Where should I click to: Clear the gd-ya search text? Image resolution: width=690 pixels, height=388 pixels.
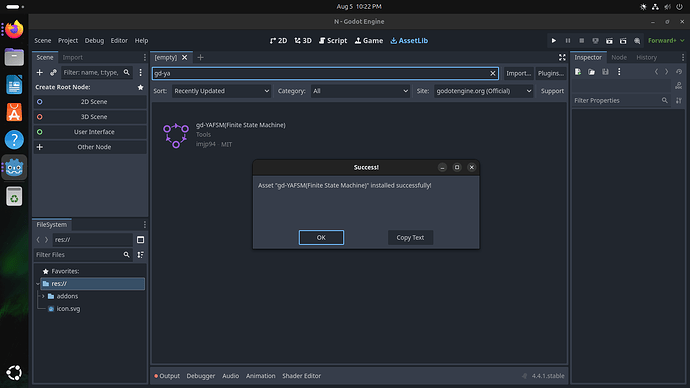493,73
